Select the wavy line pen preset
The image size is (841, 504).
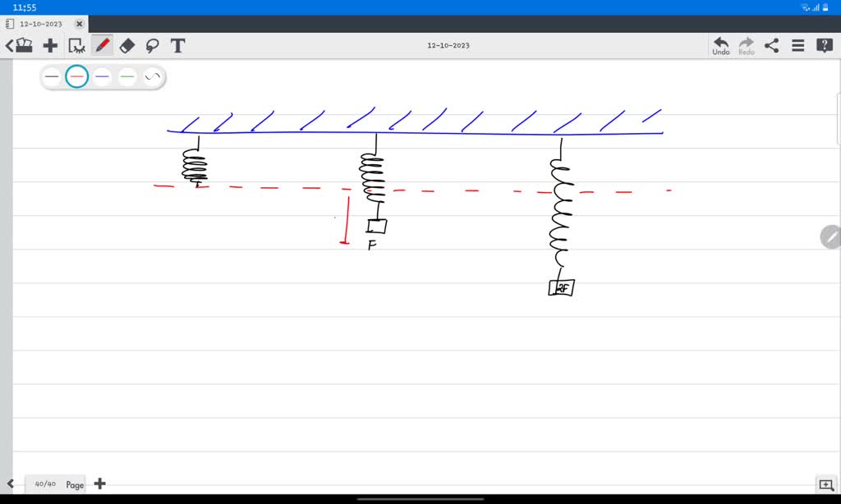[x=152, y=76]
